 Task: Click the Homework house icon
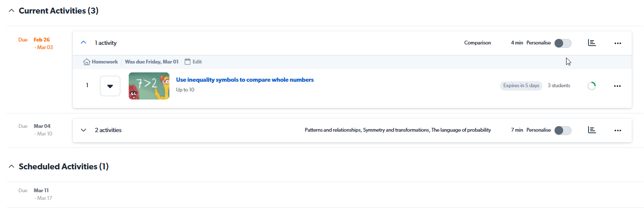coord(87,62)
